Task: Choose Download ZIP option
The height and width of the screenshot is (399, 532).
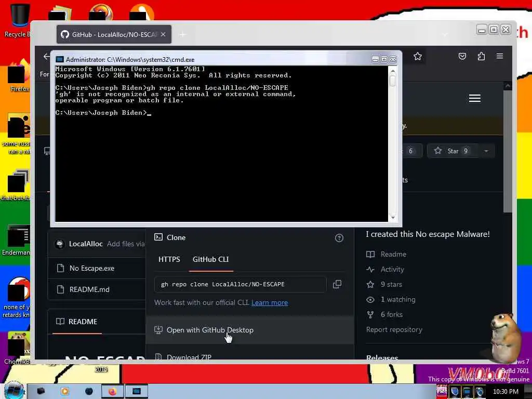Action: click(x=189, y=357)
